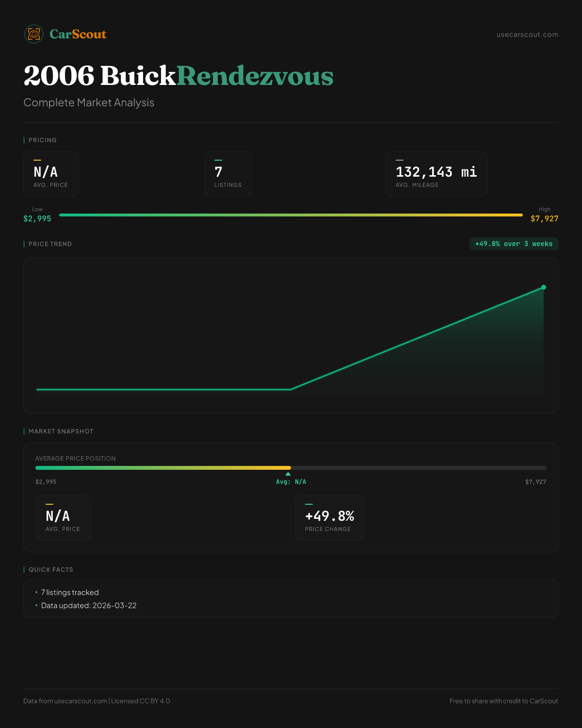Select the 132,143 mi average mileage card
The width and height of the screenshot is (582, 728).
point(436,174)
